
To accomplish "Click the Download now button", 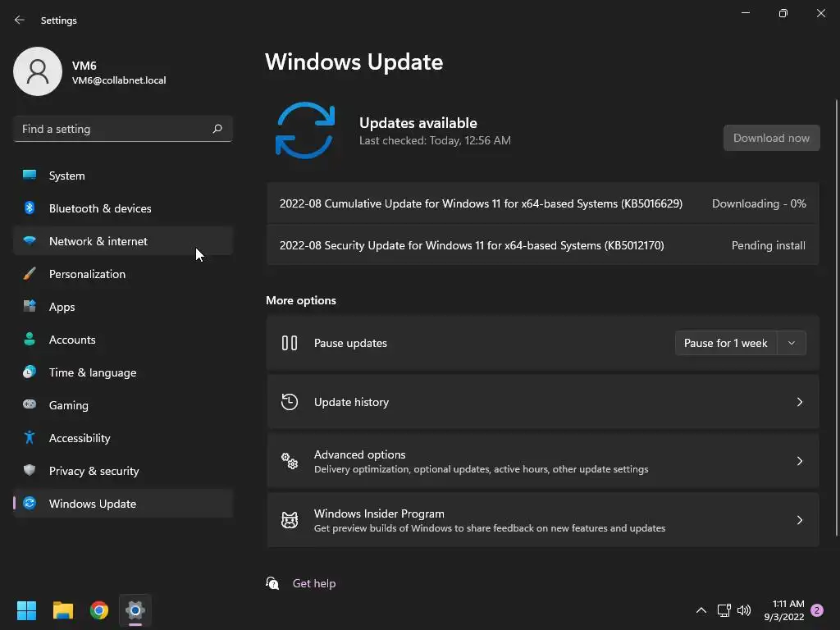I will [x=771, y=138].
